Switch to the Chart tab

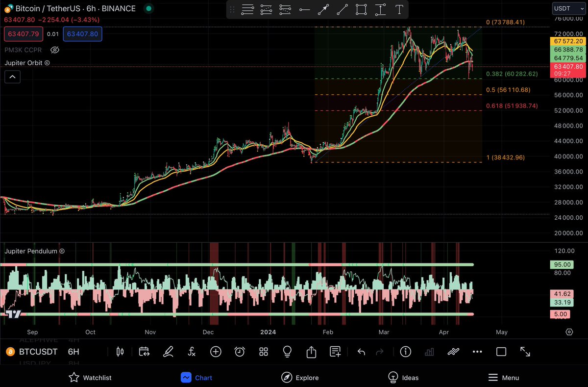pyautogui.click(x=196, y=377)
